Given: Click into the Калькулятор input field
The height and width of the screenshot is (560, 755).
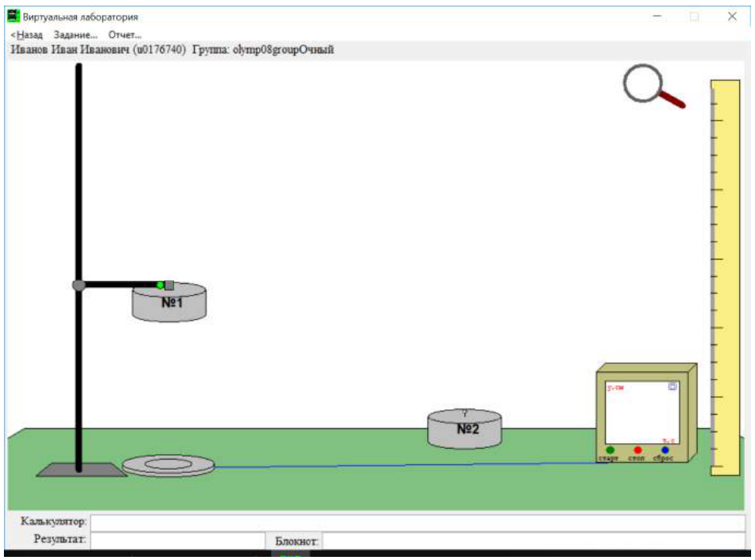Looking at the screenshot, I should coord(418,522).
